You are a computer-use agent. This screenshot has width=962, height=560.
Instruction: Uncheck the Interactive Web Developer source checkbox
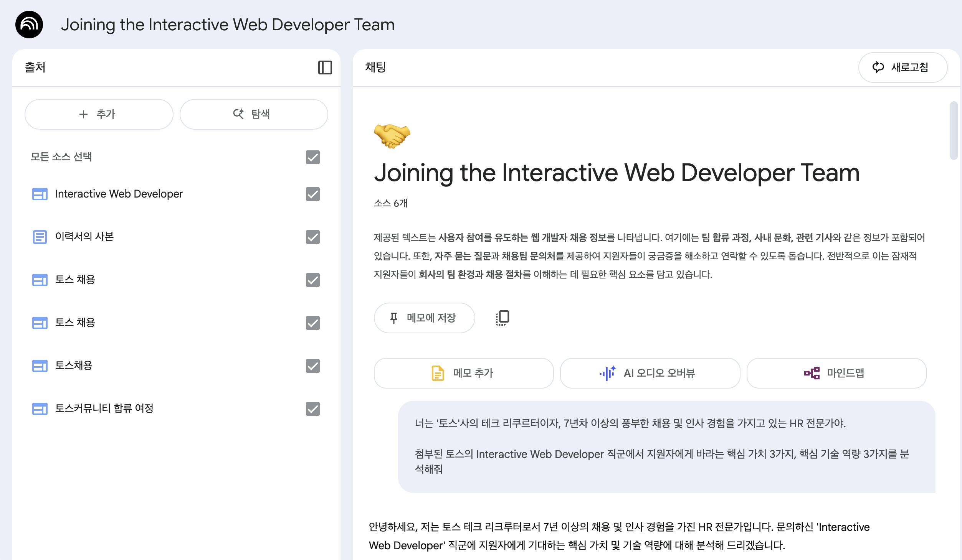tap(313, 194)
